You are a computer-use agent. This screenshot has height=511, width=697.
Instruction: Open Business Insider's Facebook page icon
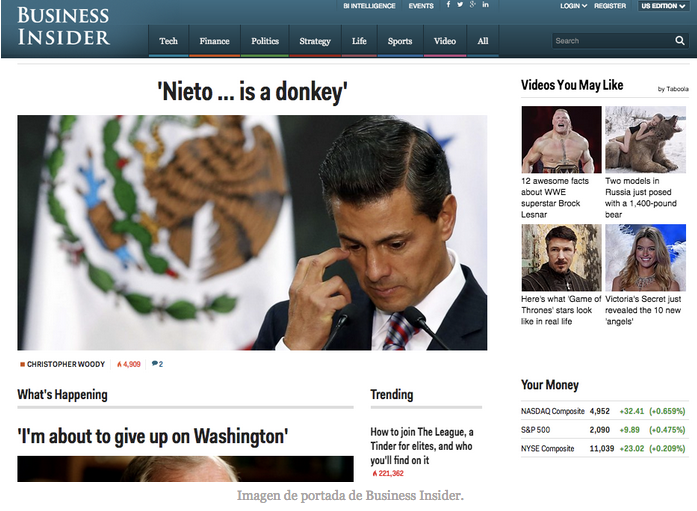coord(448,5)
